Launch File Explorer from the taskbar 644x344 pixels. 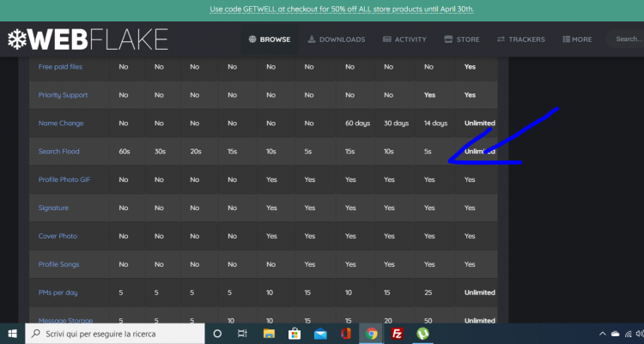(269, 333)
